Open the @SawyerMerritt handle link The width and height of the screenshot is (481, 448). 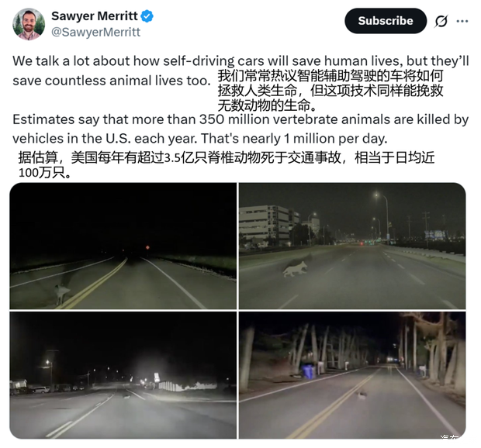pyautogui.click(x=95, y=33)
